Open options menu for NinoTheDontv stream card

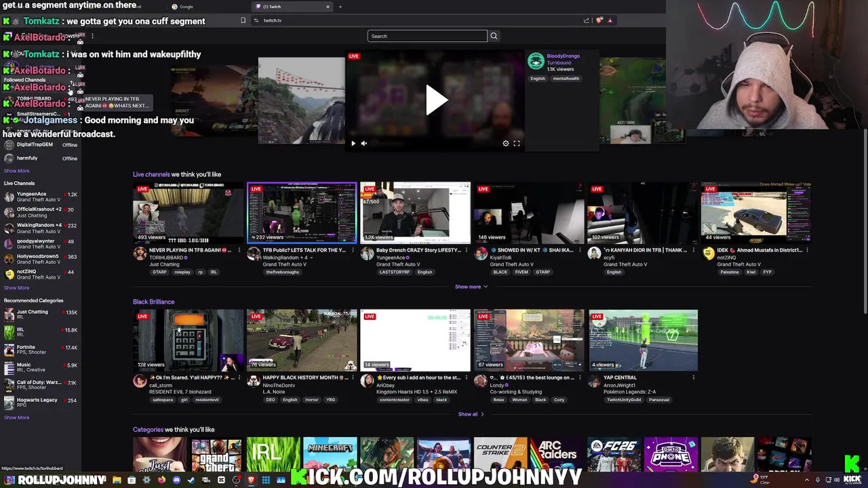(353, 378)
